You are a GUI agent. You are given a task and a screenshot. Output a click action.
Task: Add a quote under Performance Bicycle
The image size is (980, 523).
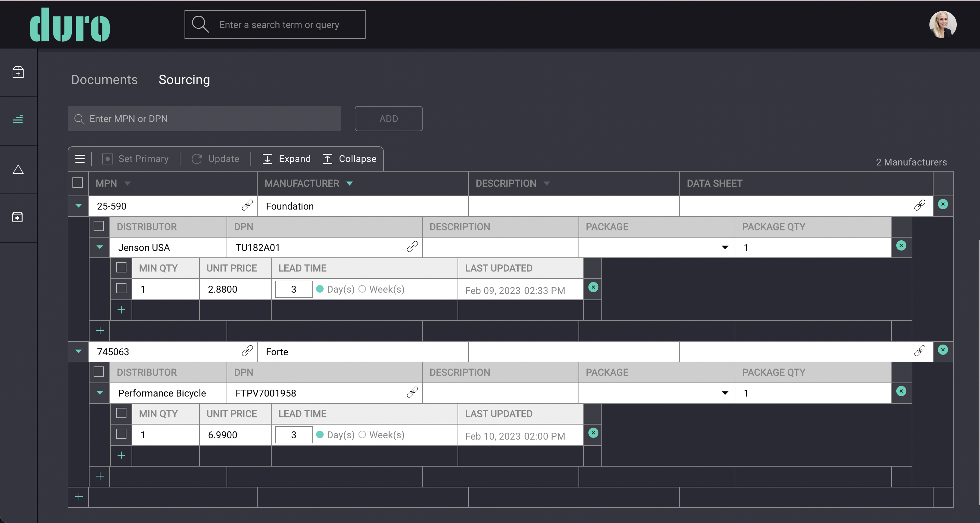pos(121,455)
